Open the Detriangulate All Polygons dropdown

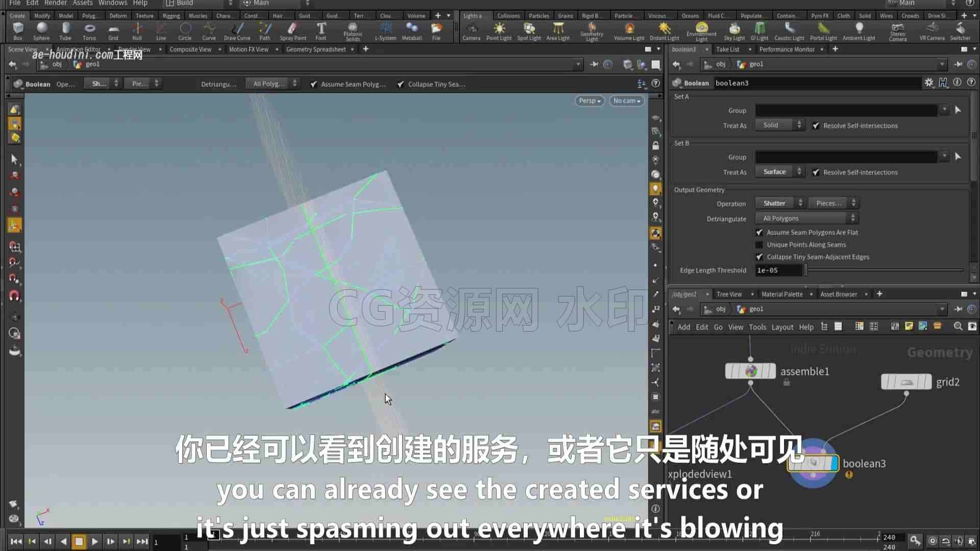point(807,218)
